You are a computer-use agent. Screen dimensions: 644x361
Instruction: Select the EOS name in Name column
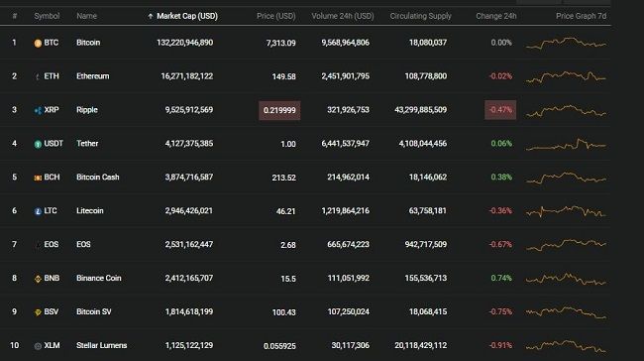[x=83, y=245]
